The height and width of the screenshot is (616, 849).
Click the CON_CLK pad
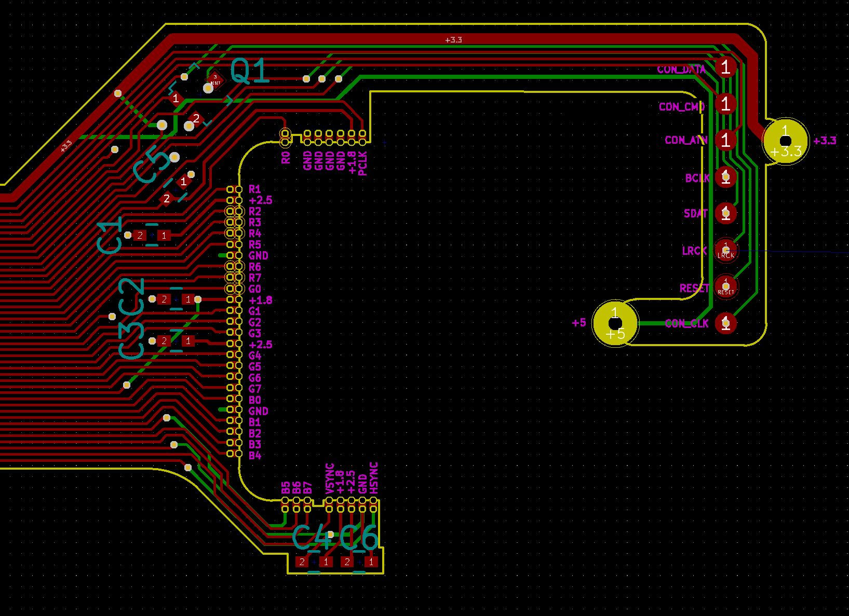pyautogui.click(x=725, y=323)
